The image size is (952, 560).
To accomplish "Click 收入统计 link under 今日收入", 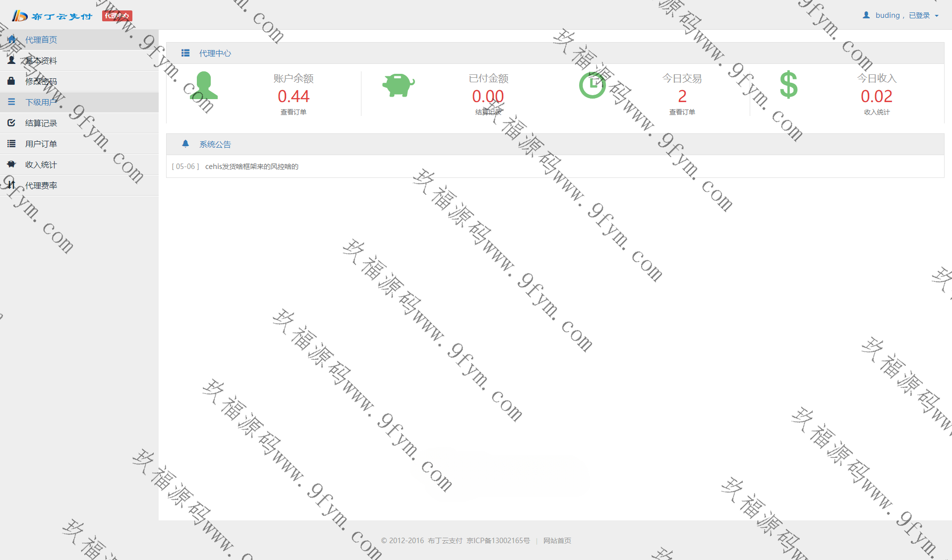I will [877, 112].
